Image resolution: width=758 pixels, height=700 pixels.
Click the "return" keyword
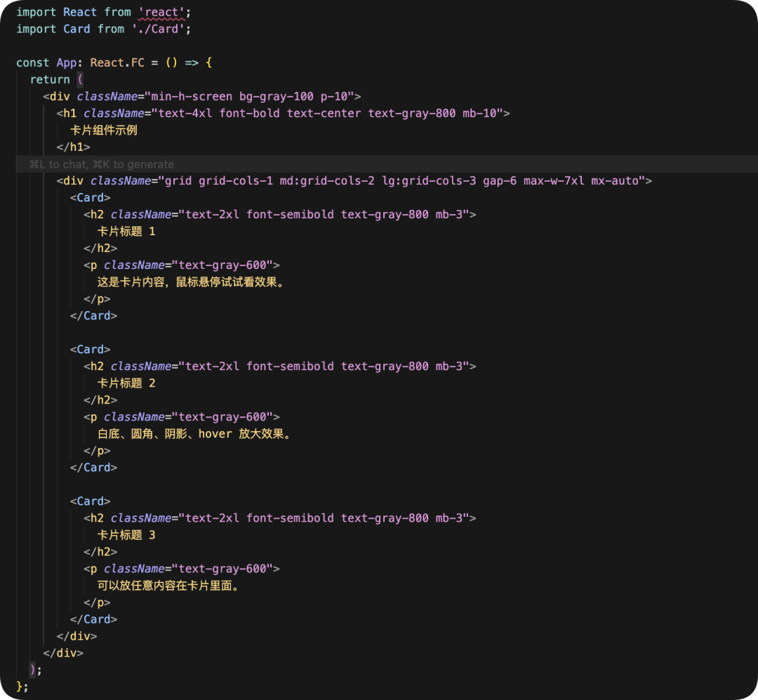(50, 80)
